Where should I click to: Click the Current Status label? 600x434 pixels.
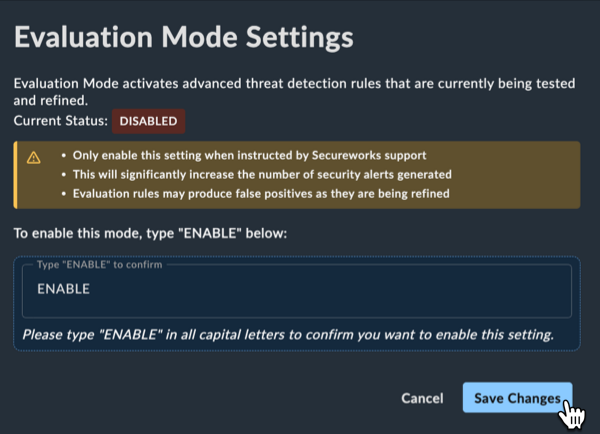(x=61, y=121)
